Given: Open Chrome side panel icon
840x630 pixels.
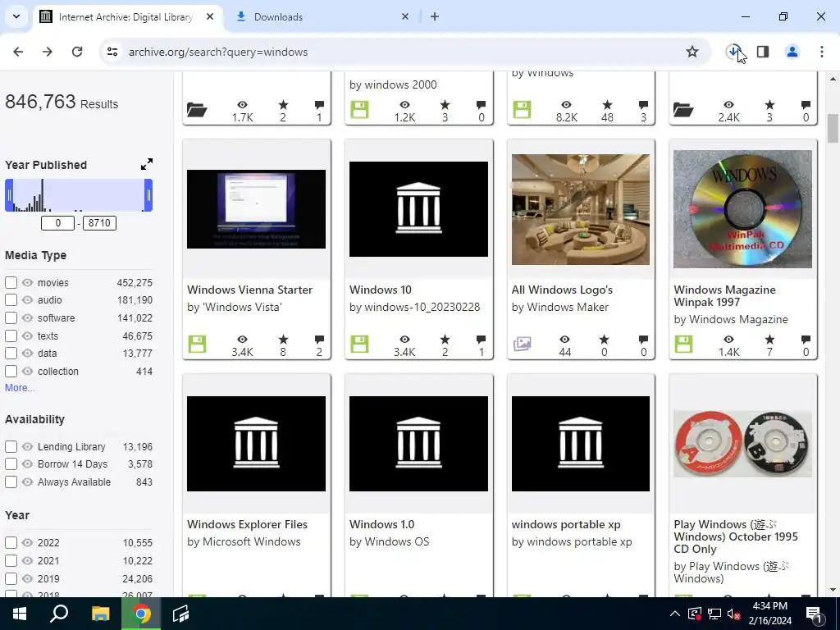Looking at the screenshot, I should tap(763, 52).
